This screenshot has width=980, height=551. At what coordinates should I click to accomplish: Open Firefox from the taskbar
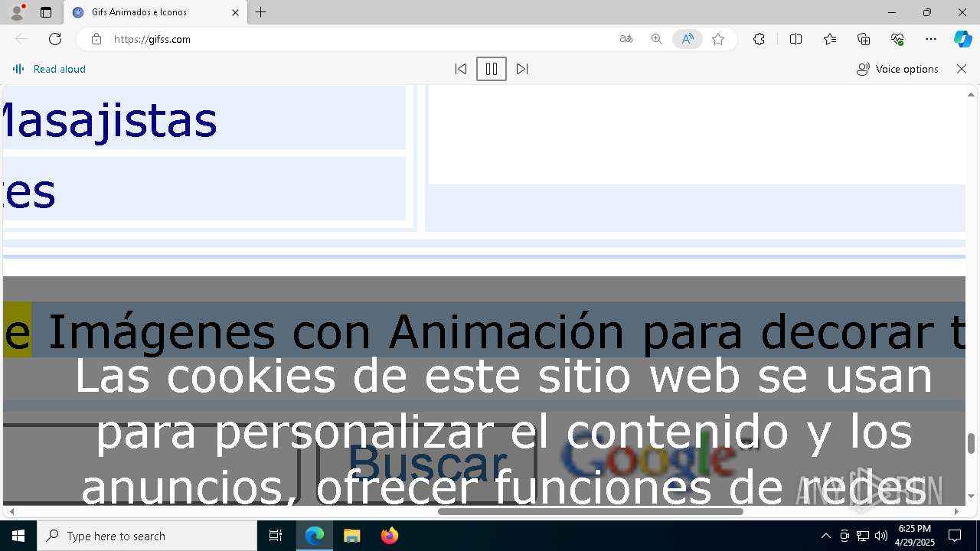(x=389, y=536)
